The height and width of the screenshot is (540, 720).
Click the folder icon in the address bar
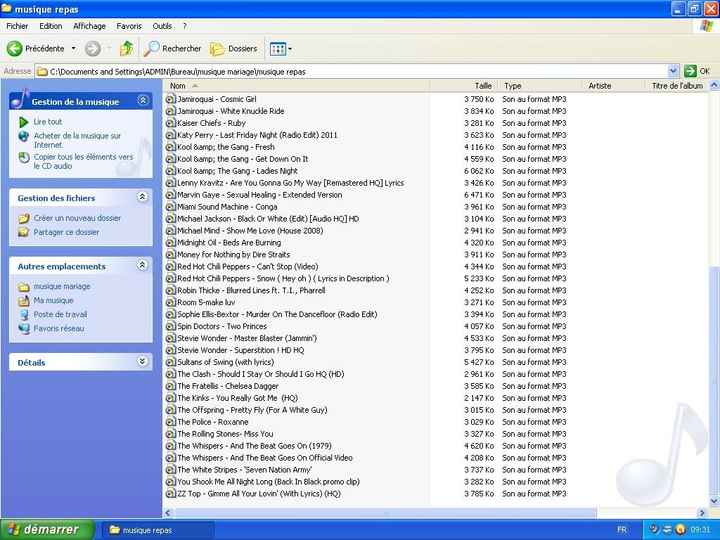[x=42, y=72]
